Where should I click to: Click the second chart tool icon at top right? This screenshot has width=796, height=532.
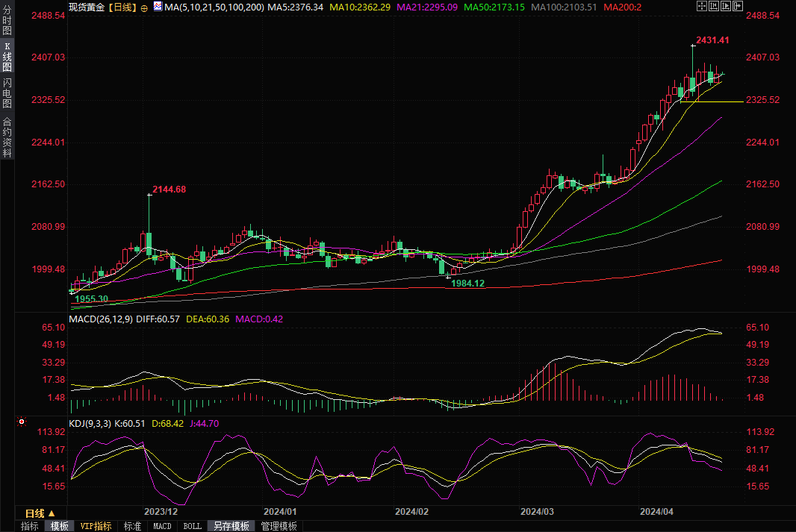[713, 6]
